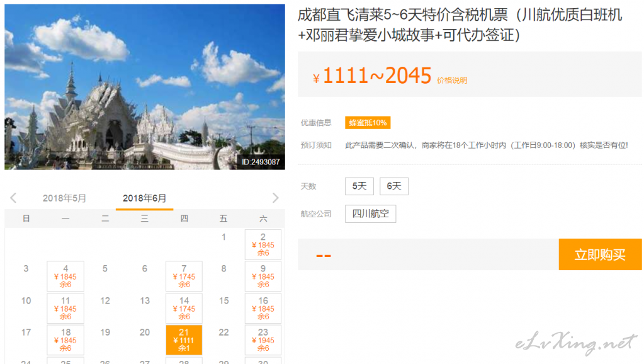644x364 pixels.
Task: Click the price range ¥1111~2045
Action: [x=372, y=76]
